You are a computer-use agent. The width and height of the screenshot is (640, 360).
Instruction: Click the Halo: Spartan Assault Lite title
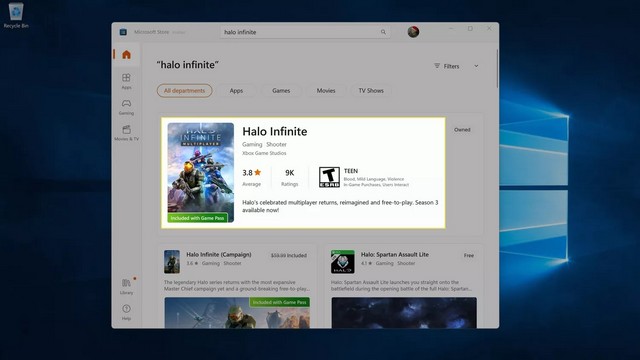pyautogui.click(x=395, y=254)
